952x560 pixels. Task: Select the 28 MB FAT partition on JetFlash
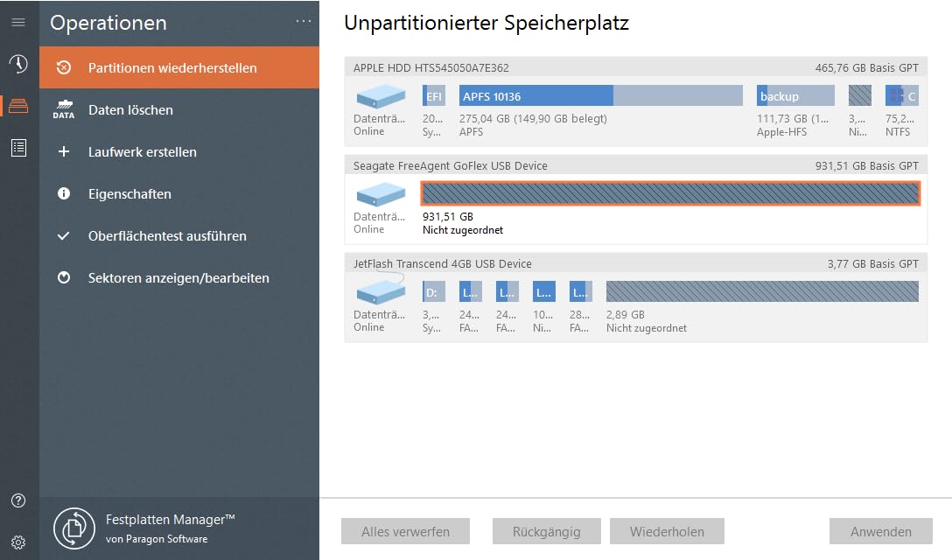pyautogui.click(x=580, y=291)
